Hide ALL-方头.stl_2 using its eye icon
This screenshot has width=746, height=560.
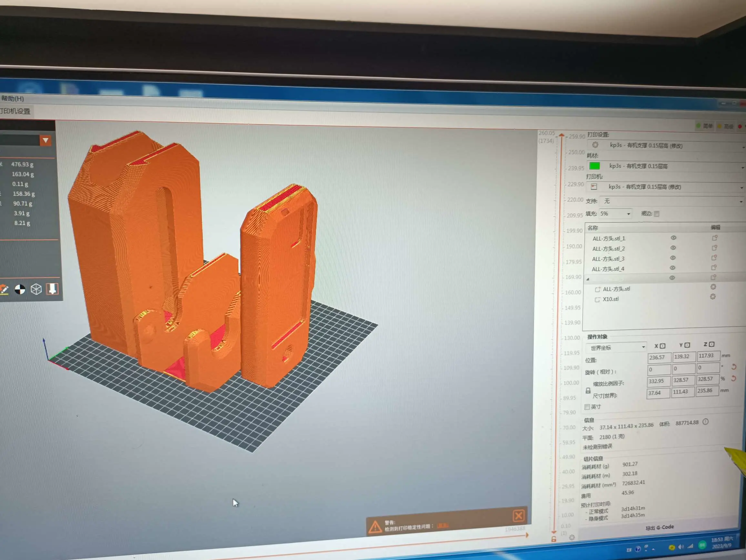point(673,248)
